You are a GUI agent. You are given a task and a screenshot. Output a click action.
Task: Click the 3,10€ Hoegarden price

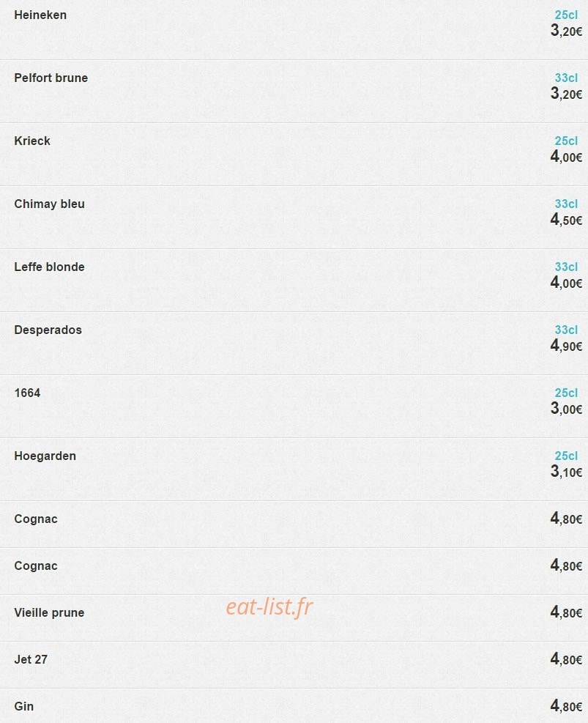pyautogui.click(x=566, y=471)
